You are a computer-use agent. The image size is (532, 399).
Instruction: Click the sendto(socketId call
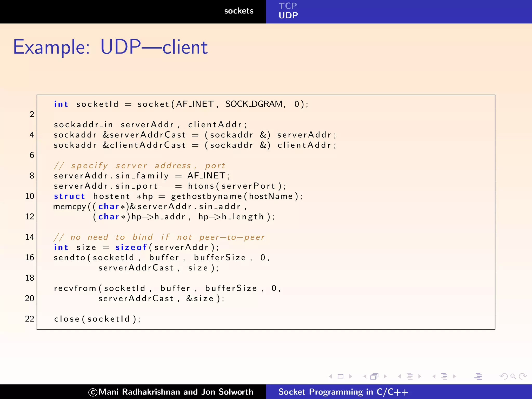[x=94, y=257]
